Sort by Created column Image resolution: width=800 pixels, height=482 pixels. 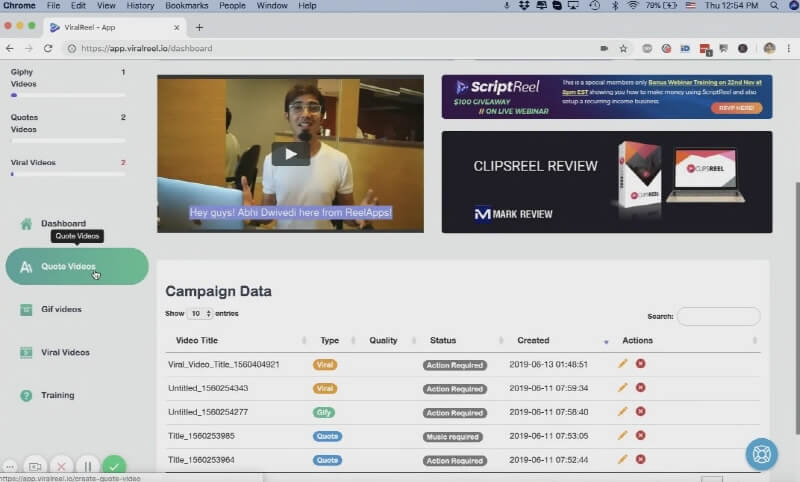(x=533, y=340)
